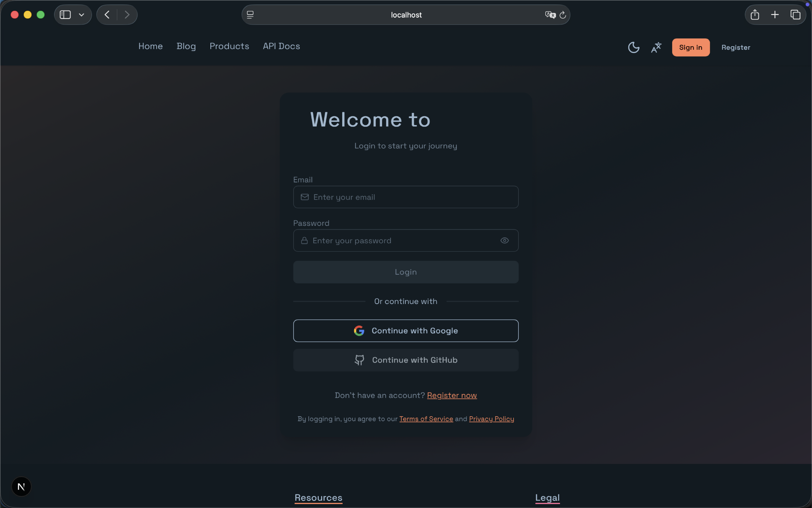812x508 pixels.
Task: Open a new tab with the plus icon
Action: pos(775,15)
